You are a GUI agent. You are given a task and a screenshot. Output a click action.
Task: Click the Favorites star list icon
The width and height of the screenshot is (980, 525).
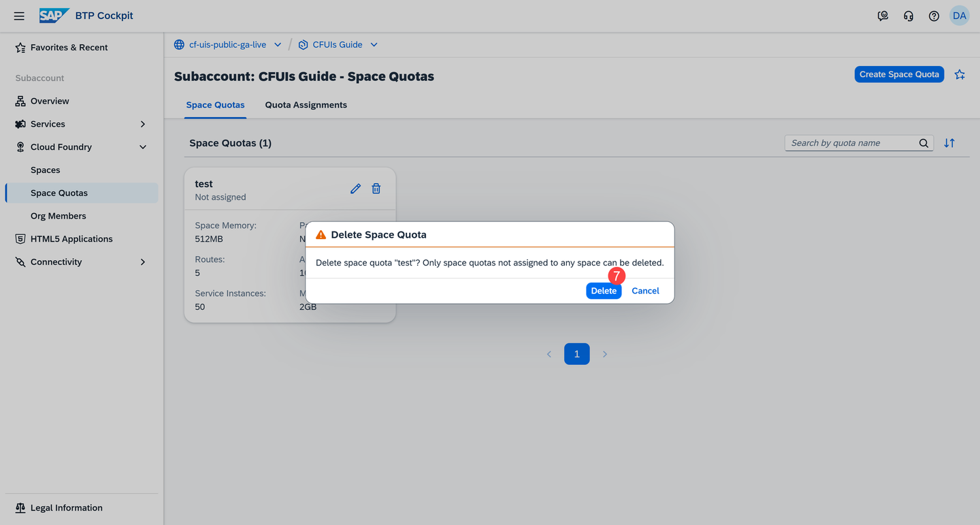click(x=20, y=48)
